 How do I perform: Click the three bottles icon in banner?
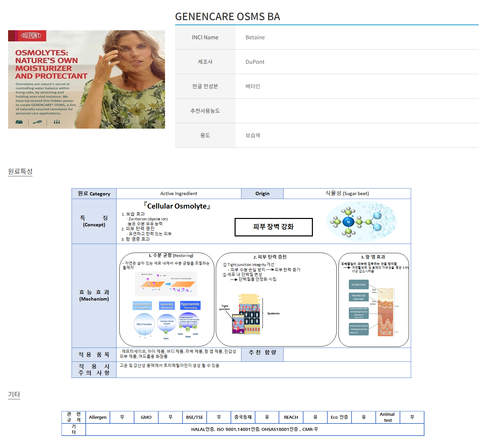click(57, 122)
